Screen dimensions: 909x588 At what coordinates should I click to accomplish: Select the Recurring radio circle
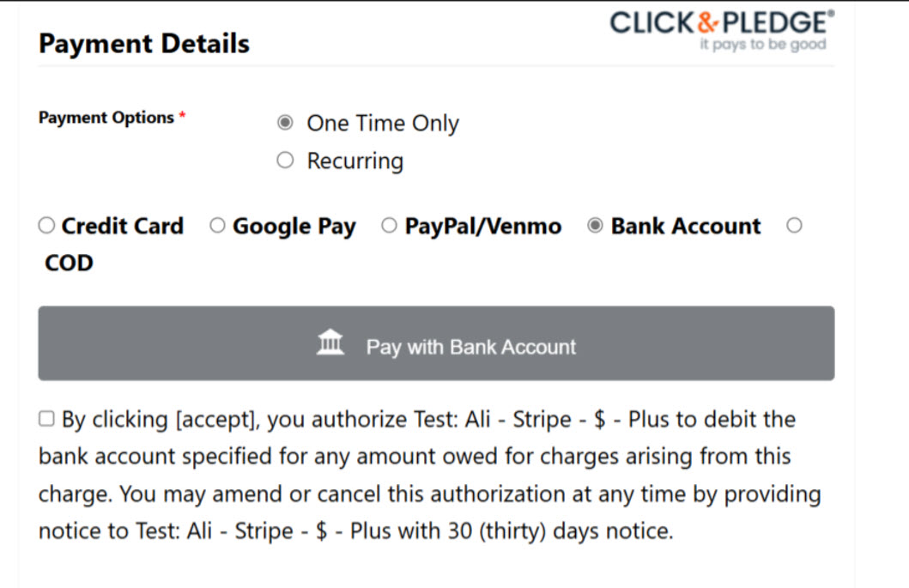pos(285,160)
